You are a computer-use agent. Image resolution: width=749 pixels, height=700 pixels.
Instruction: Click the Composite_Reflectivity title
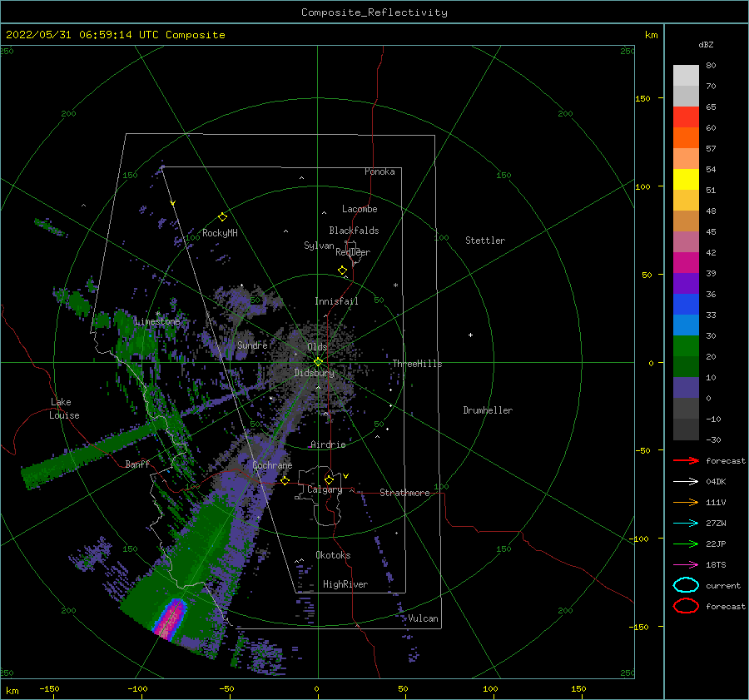(374, 12)
